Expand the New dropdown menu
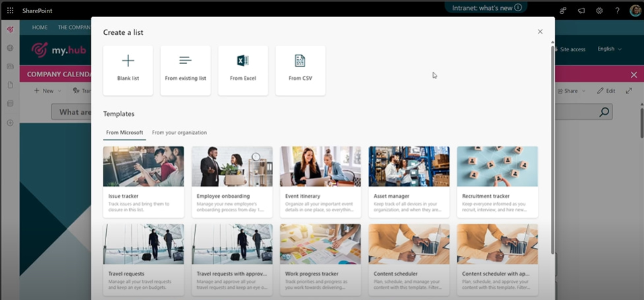 pyautogui.click(x=47, y=91)
